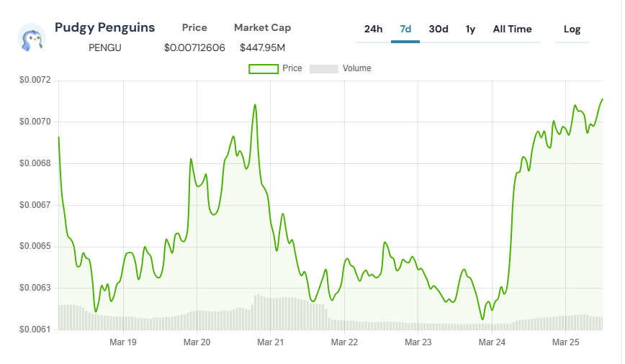Click the Mar 19 x-axis label

point(123,342)
